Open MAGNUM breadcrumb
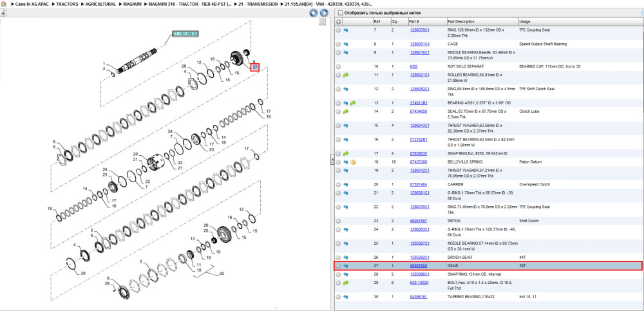Image resolution: width=644 pixels, height=311 pixels. coord(133,4)
